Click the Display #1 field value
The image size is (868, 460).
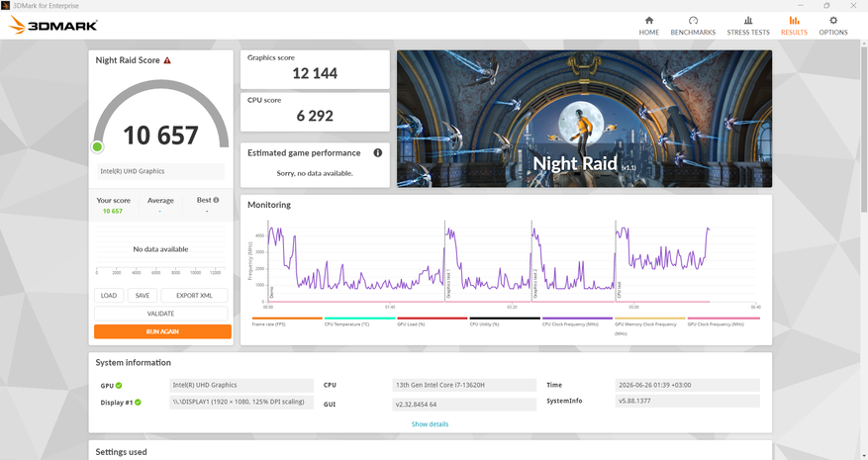click(x=241, y=402)
